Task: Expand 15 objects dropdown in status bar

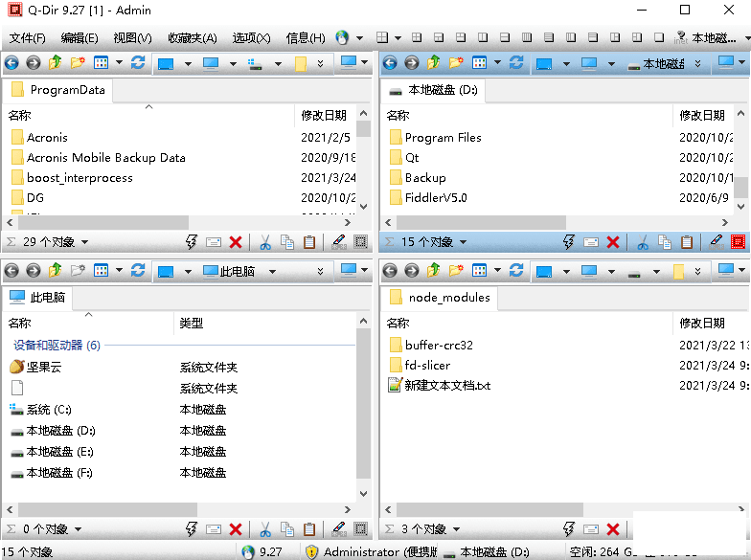Action: click(464, 242)
